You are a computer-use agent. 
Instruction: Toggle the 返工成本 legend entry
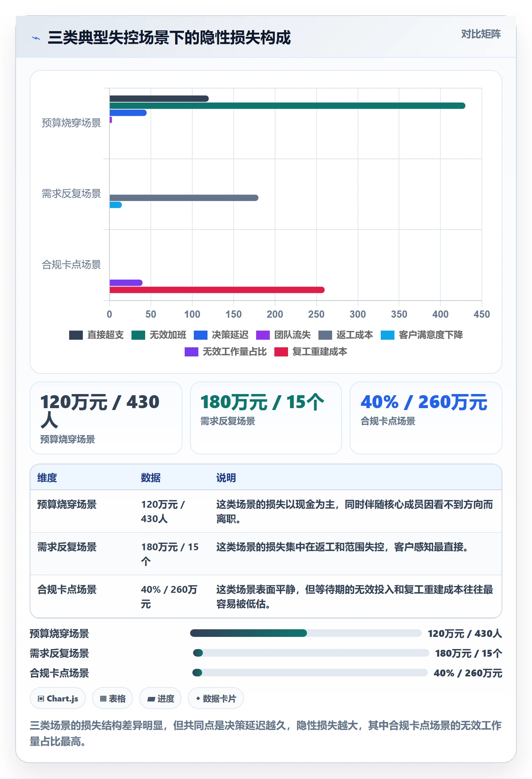[x=346, y=335]
